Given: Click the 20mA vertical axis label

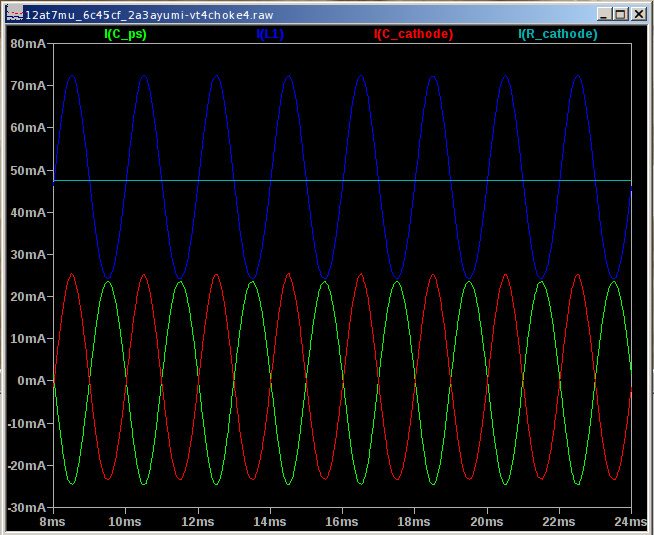Looking at the screenshot, I should (x=28, y=296).
